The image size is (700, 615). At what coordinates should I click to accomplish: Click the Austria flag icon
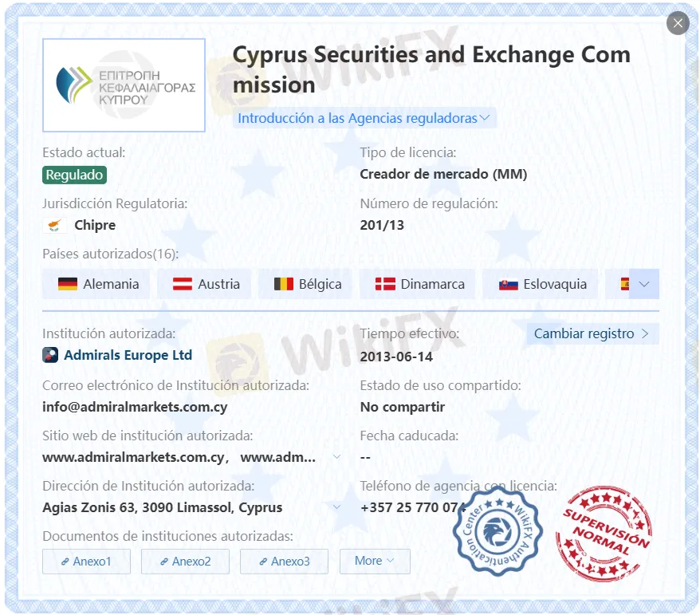pos(182,284)
